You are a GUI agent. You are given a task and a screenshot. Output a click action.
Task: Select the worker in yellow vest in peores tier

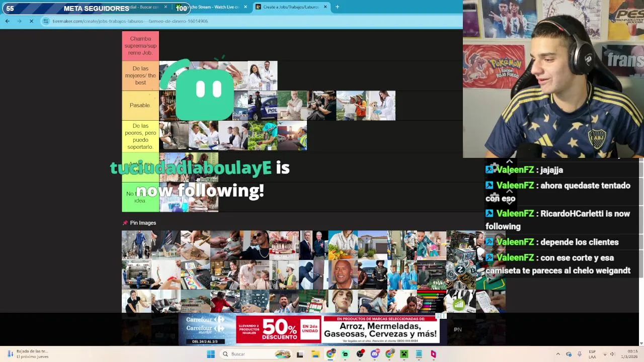[292, 136]
